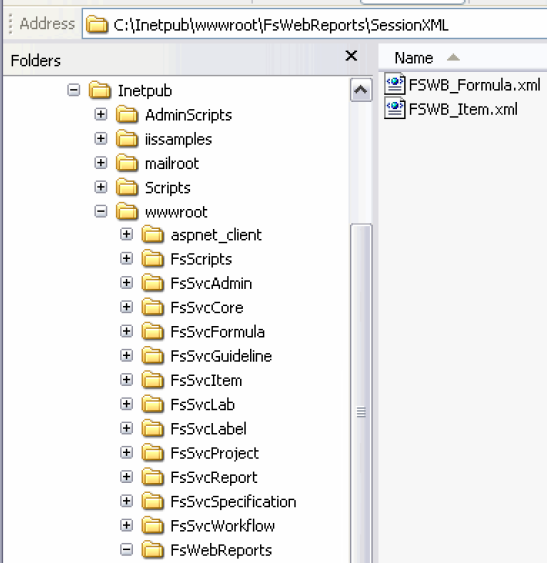Click the FsSvcAdmin folder icon
This screenshot has width=547, height=563.
[153, 283]
